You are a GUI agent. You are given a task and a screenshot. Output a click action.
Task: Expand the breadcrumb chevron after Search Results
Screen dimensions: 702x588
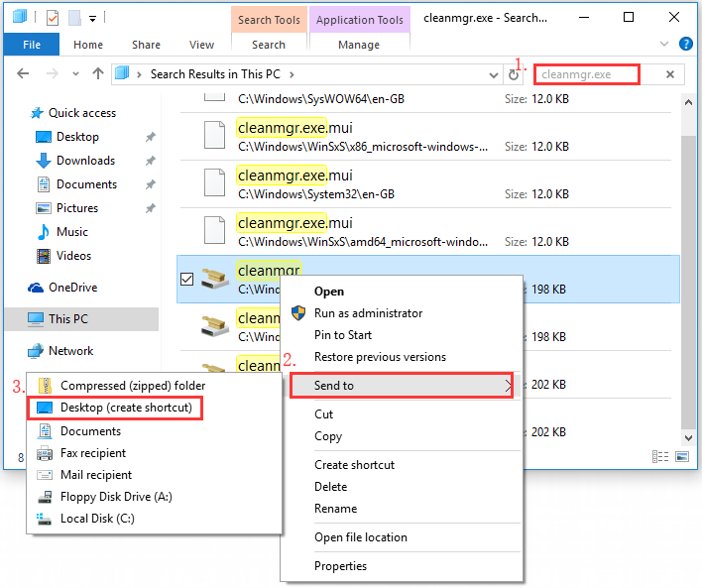click(292, 74)
